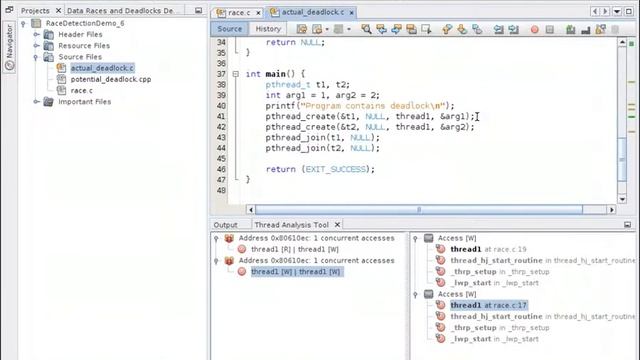
Task: Open Data Races and Deadlocks tab
Action: click(x=120, y=11)
